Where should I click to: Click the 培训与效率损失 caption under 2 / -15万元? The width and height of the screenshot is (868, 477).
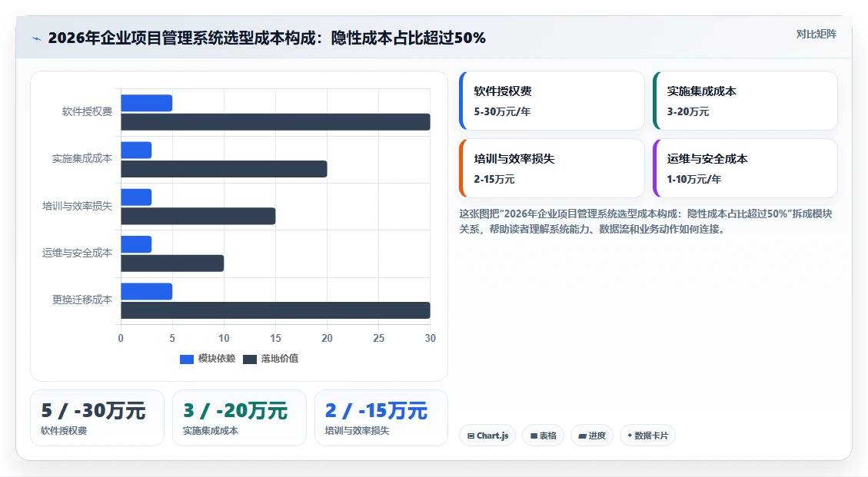coord(357,430)
